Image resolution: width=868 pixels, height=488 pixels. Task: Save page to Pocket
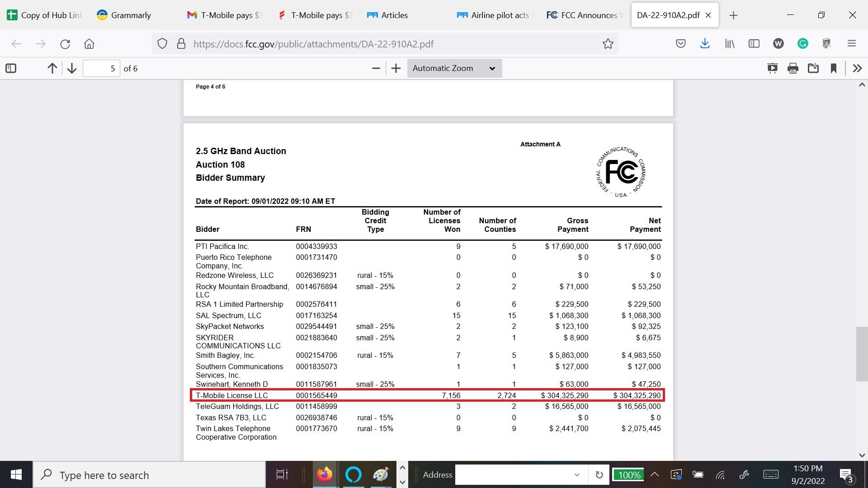pyautogui.click(x=681, y=44)
